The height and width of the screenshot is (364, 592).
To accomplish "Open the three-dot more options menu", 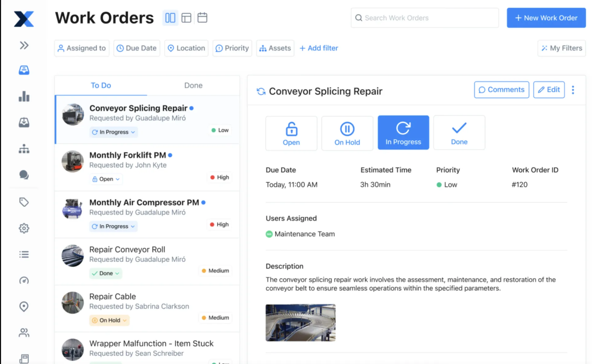I will [x=573, y=90].
